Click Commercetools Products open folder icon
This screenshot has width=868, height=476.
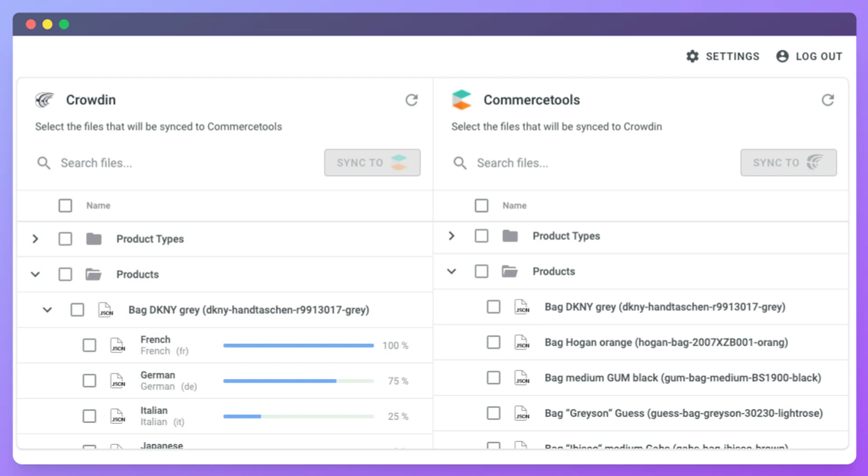(510, 271)
